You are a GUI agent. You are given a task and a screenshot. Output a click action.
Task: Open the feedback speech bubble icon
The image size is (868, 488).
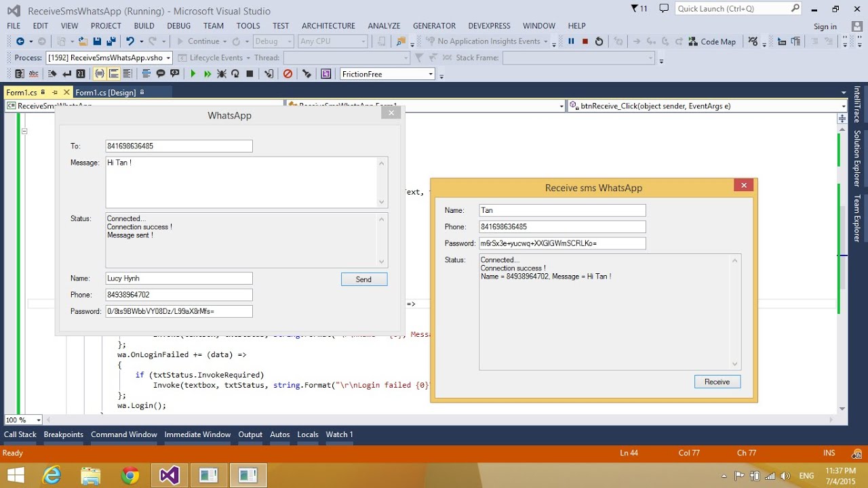tap(663, 9)
